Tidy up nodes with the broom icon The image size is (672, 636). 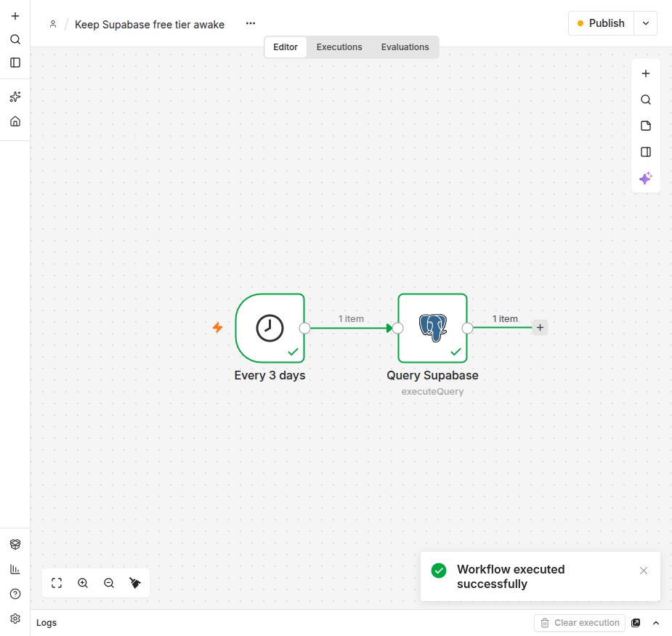coord(135,583)
